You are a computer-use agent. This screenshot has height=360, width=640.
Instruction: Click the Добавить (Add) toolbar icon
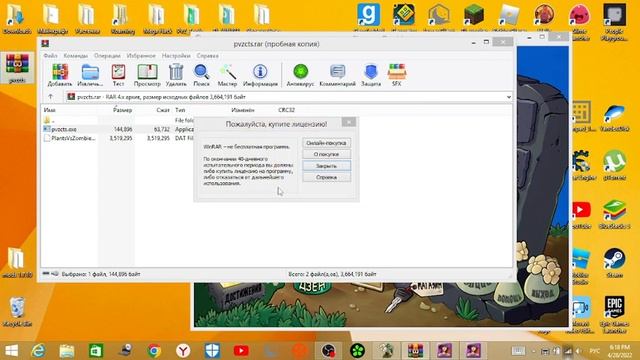click(x=60, y=75)
